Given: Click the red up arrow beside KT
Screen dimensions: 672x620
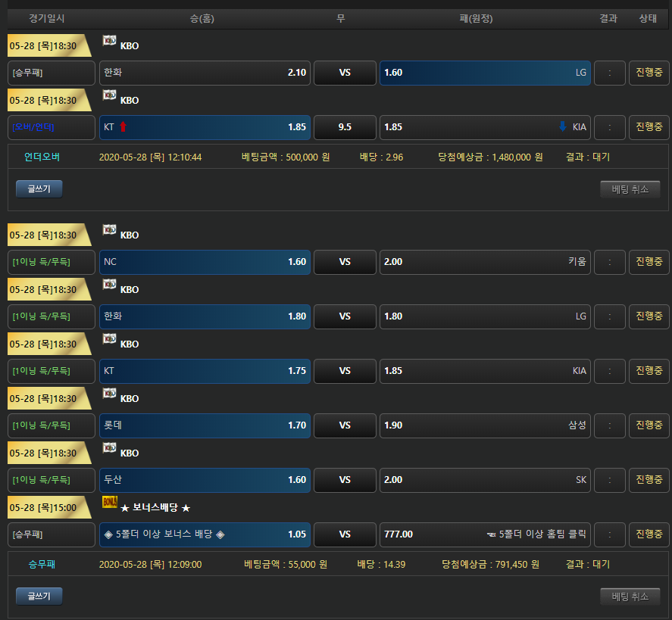Looking at the screenshot, I should (x=123, y=127).
